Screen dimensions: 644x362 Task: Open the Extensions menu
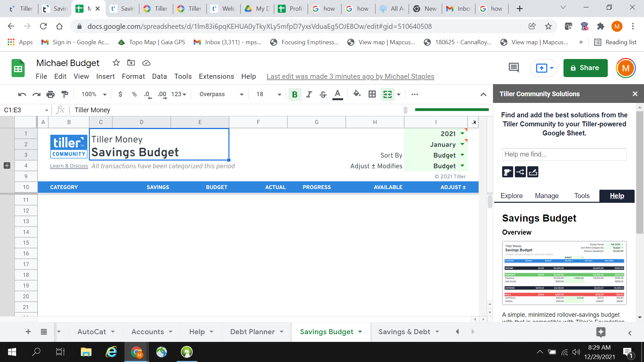(x=216, y=76)
